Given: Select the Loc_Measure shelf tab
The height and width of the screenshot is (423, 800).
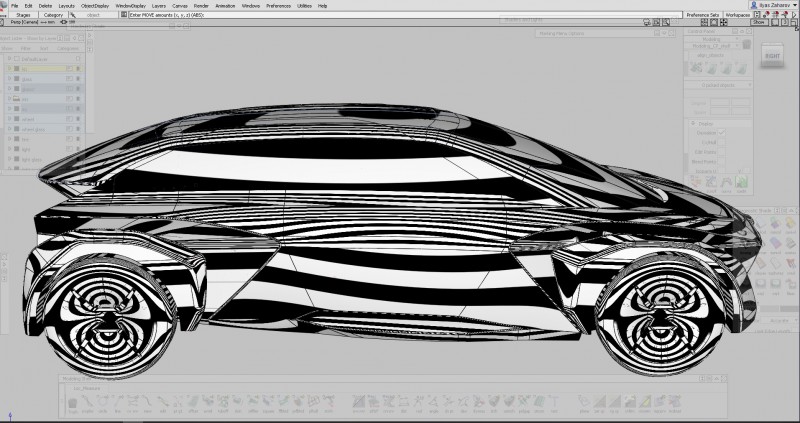Looking at the screenshot, I should click(86, 388).
